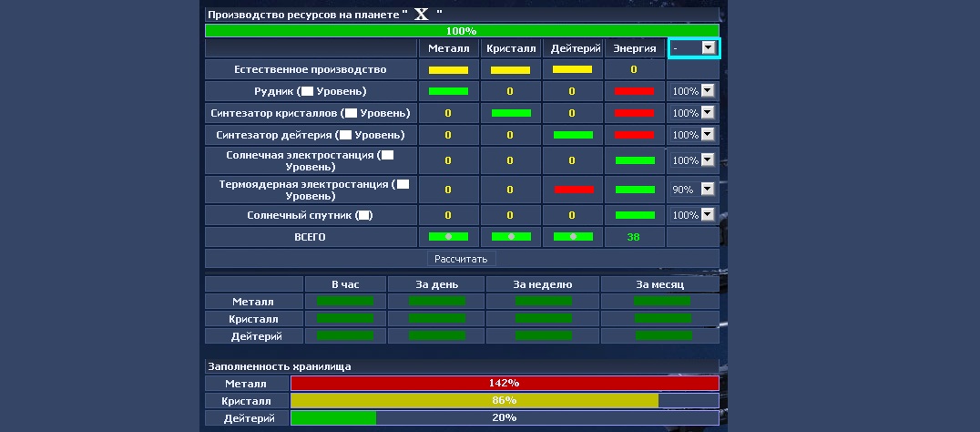Open the Рудник production percentage dropdown
Image resolution: width=980 pixels, height=432 pixels.
[693, 91]
